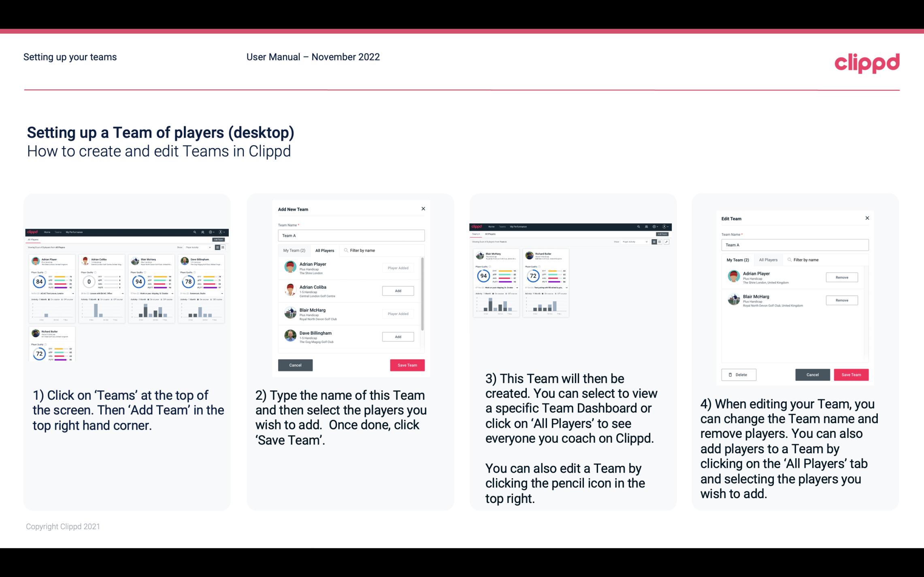Click Cancel button in Edit Team dialog
This screenshot has width=924, height=577.
pyautogui.click(x=812, y=374)
